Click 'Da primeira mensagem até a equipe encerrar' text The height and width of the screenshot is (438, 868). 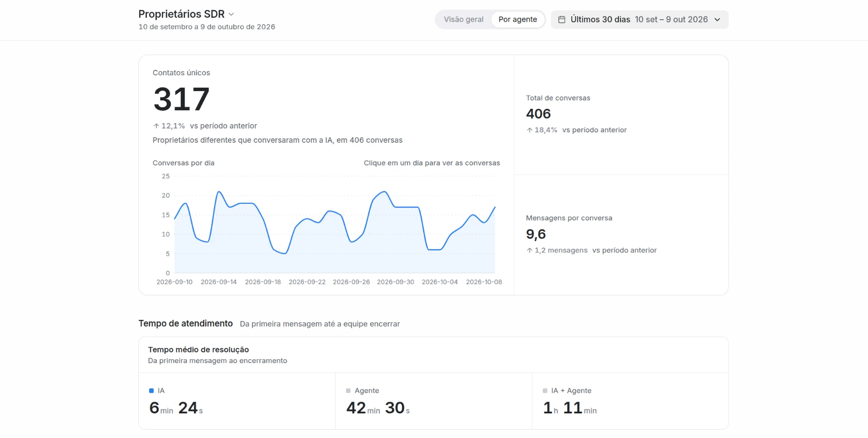point(320,324)
